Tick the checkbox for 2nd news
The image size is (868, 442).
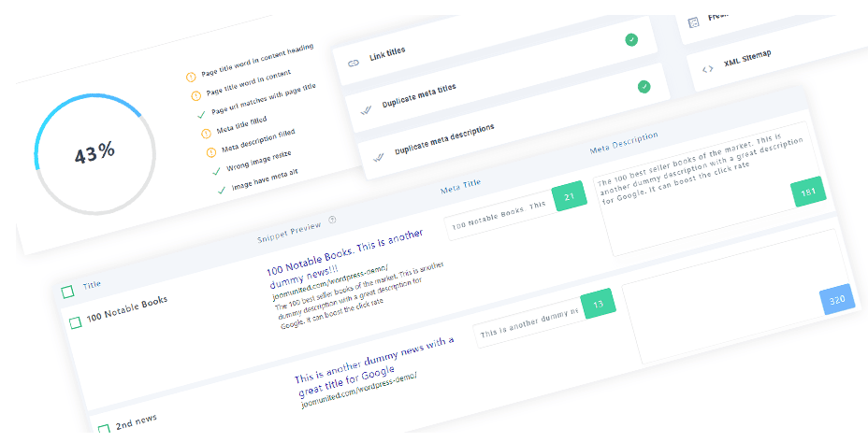click(x=104, y=429)
